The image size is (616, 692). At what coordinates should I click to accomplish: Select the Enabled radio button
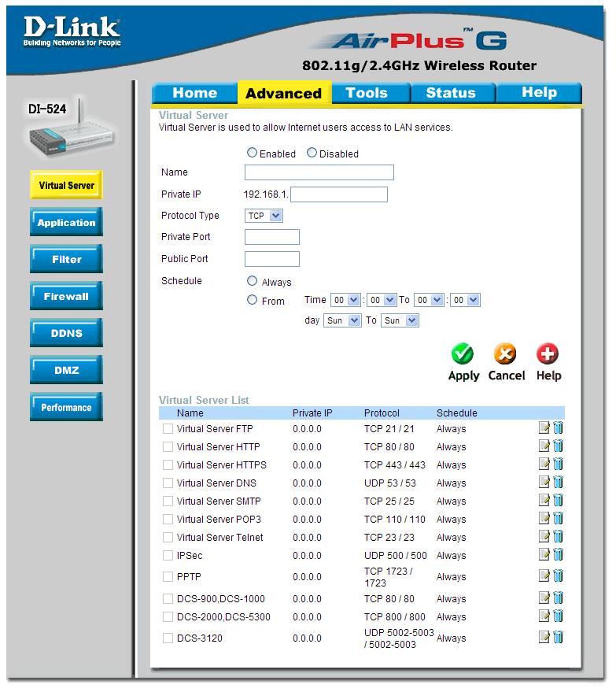click(253, 153)
